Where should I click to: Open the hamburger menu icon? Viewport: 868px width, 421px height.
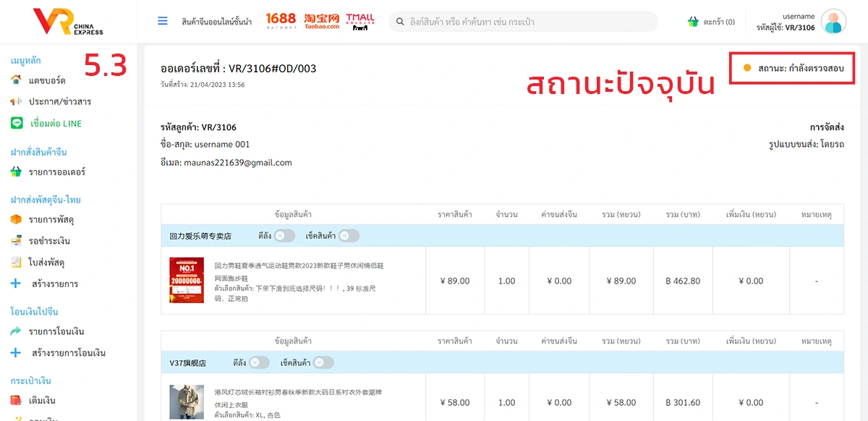[163, 21]
